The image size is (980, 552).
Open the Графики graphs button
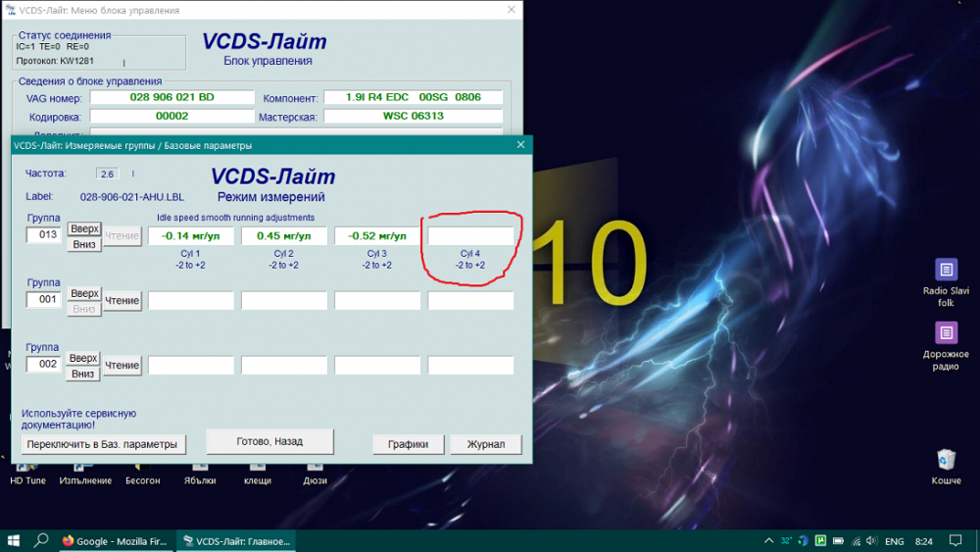(x=408, y=444)
